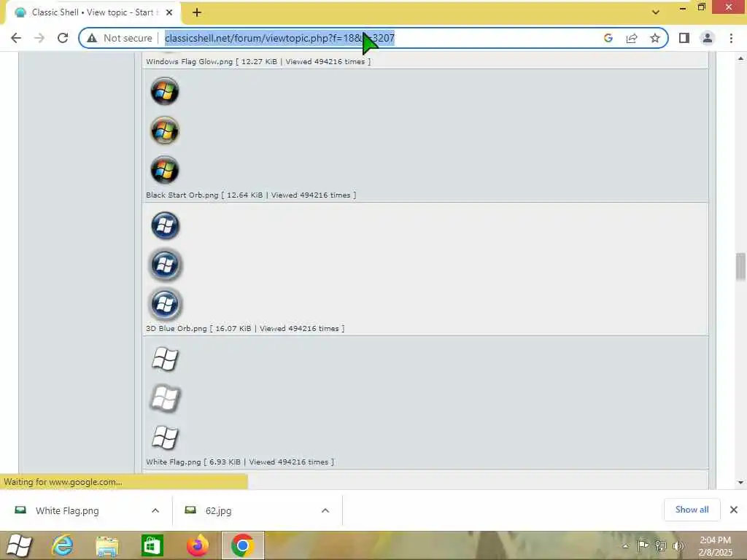Click the bottom Black Start Orb image
This screenshot has height=560, width=747.
[x=165, y=170]
